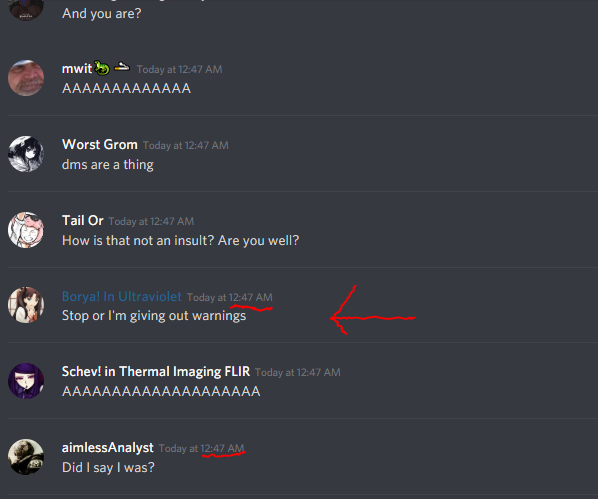Viewport: 598px width, 499px height.
Task: Click the timestamp on Borya's message
Action: coord(230,297)
